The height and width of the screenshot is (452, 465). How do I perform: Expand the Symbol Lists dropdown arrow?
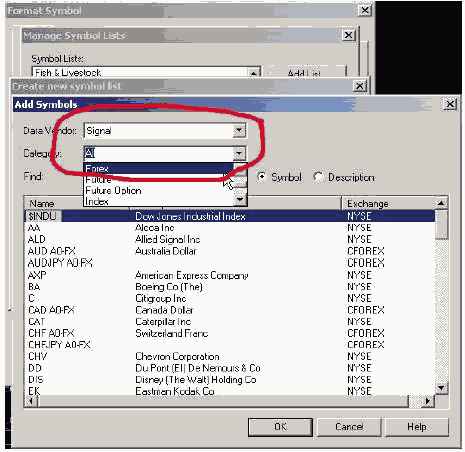point(254,73)
